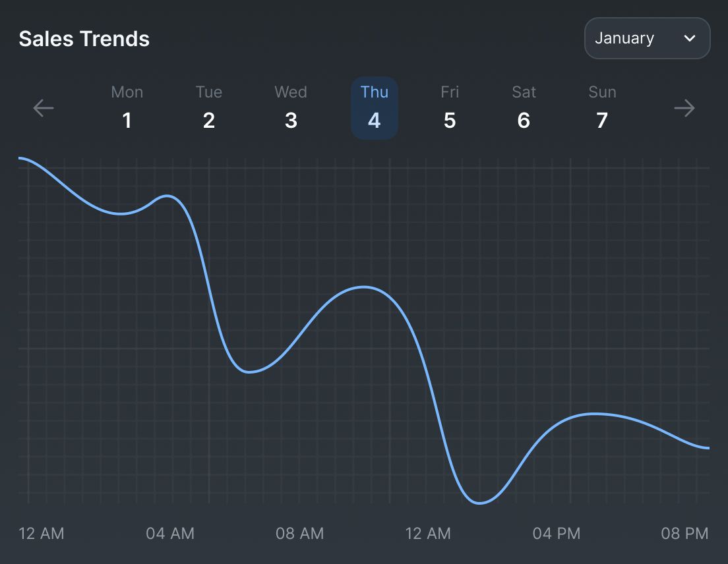Go to Sun 7 day

tap(602, 108)
